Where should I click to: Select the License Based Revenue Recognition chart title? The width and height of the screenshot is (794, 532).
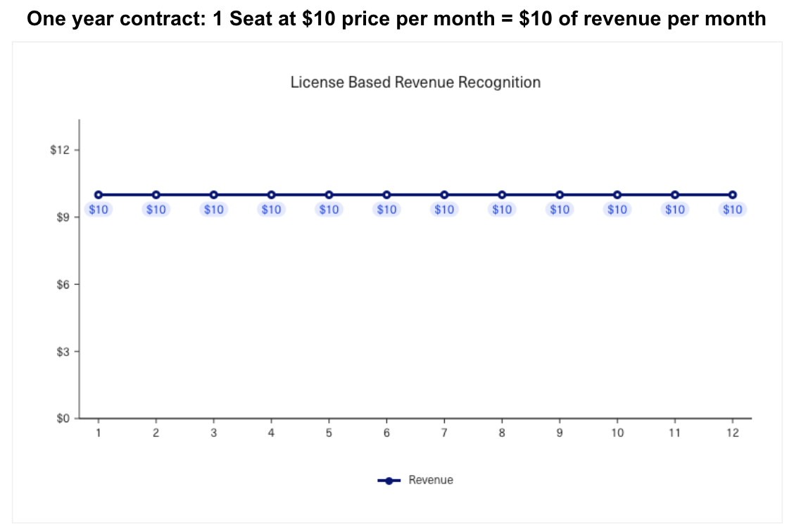(415, 82)
